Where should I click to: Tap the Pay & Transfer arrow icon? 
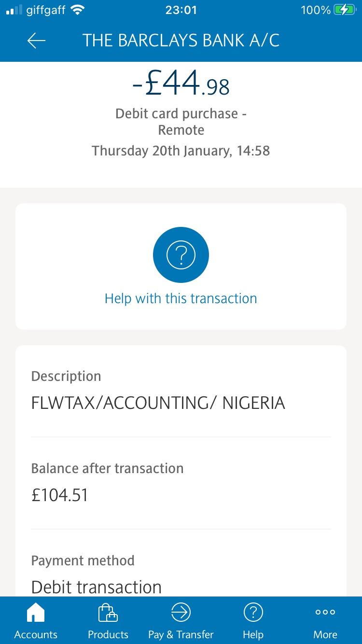point(181,613)
